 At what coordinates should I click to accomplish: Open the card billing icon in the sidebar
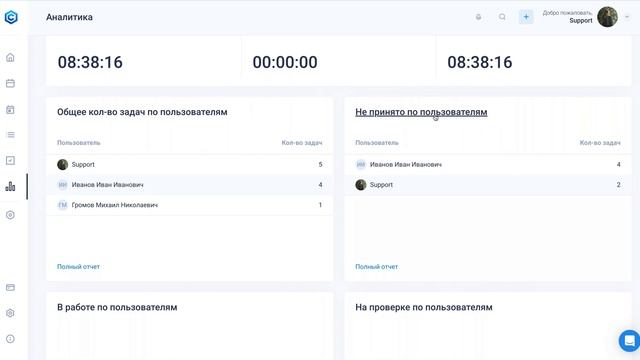[x=10, y=287]
